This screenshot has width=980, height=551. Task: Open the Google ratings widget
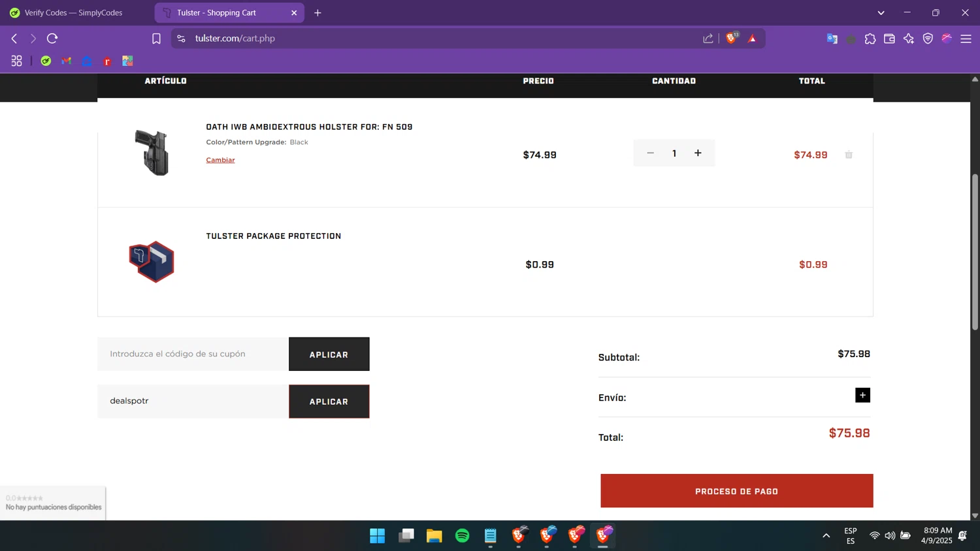click(53, 503)
